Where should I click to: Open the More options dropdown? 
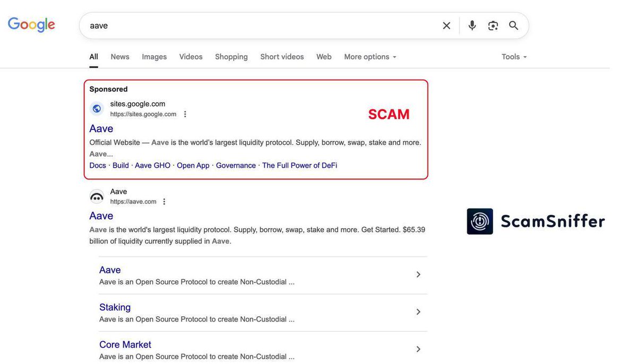(x=369, y=56)
